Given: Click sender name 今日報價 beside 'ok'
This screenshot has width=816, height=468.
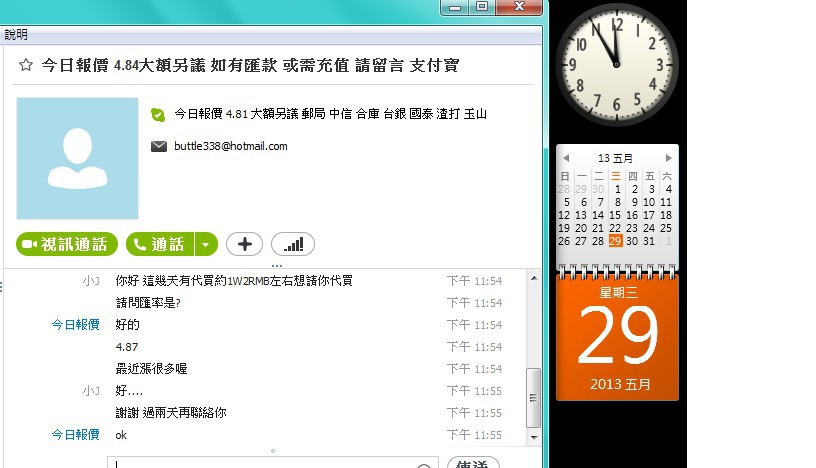Looking at the screenshot, I should click(x=75, y=435).
